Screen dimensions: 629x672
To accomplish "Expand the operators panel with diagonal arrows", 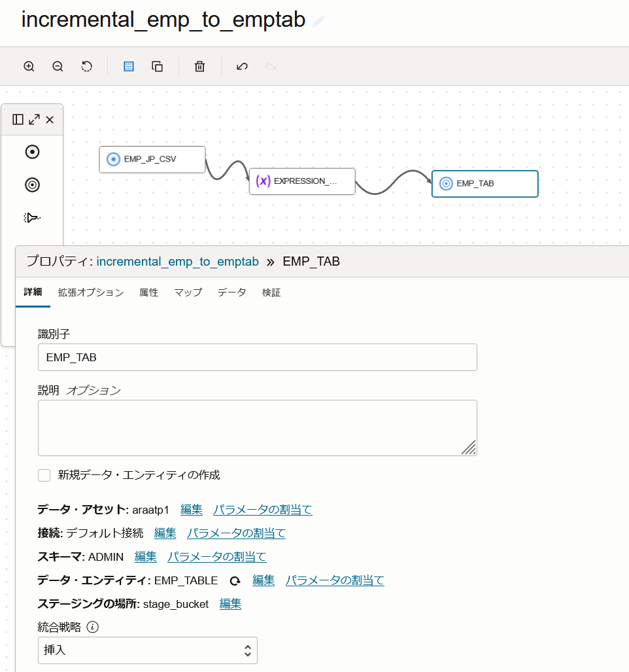I will pyautogui.click(x=34, y=120).
